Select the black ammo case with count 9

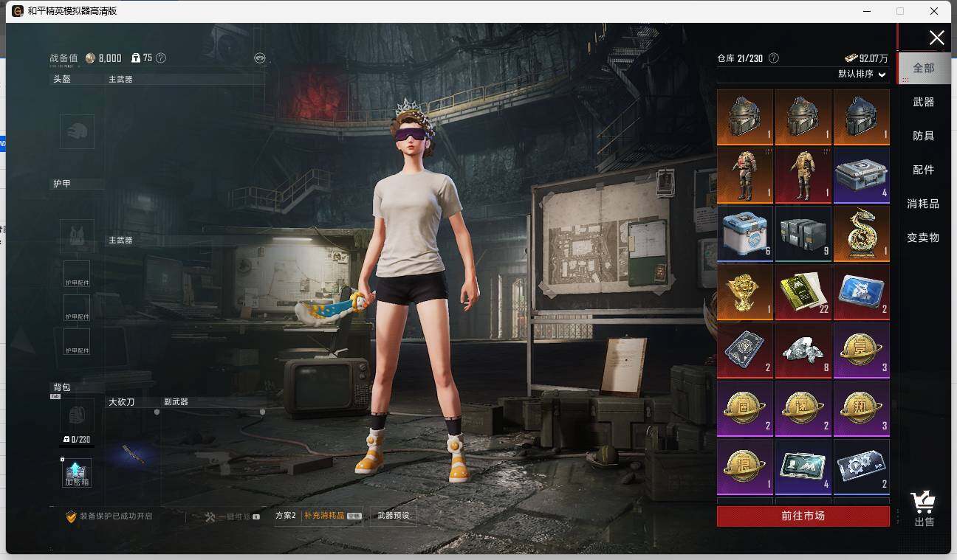803,233
